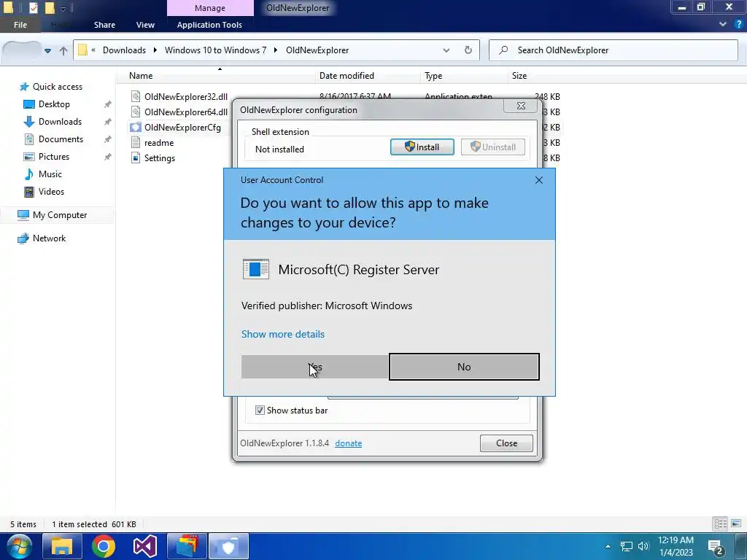Click Downloads in the address breadcrumb
747x560 pixels.
[124, 50]
